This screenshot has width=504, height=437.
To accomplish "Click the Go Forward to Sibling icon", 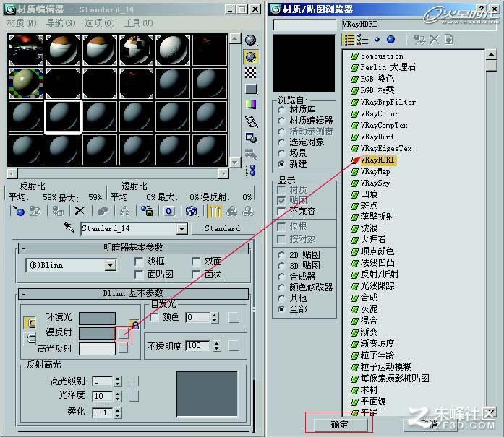I will pyautogui.click(x=248, y=211).
